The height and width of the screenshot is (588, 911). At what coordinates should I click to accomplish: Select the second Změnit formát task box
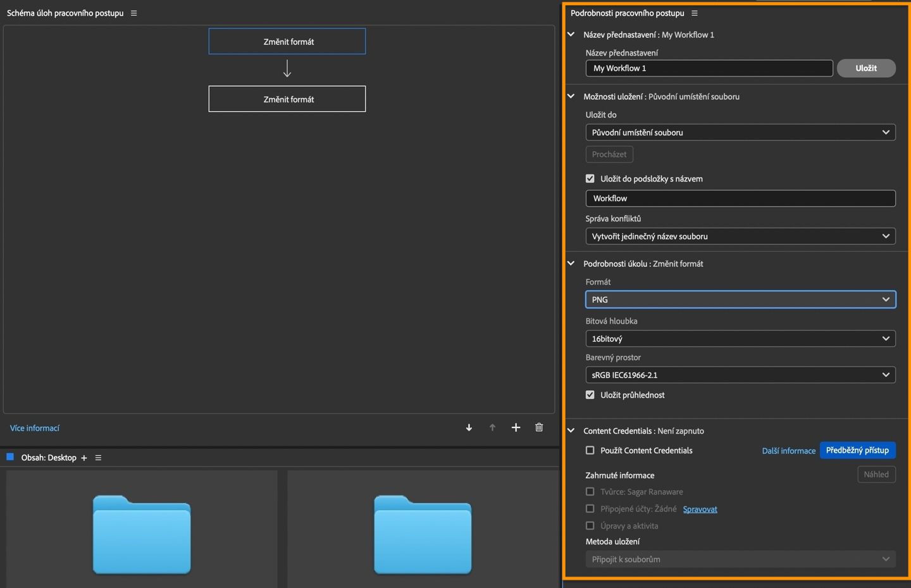coord(287,99)
